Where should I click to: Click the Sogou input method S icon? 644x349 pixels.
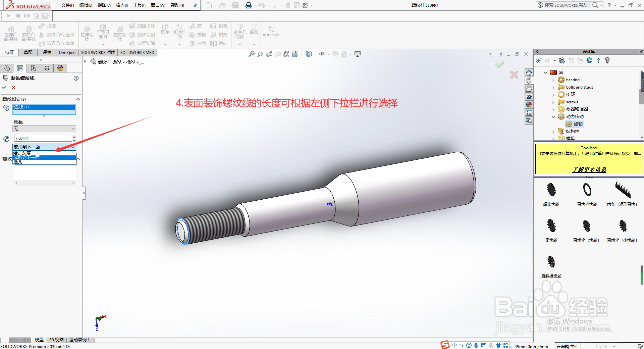[445, 345]
